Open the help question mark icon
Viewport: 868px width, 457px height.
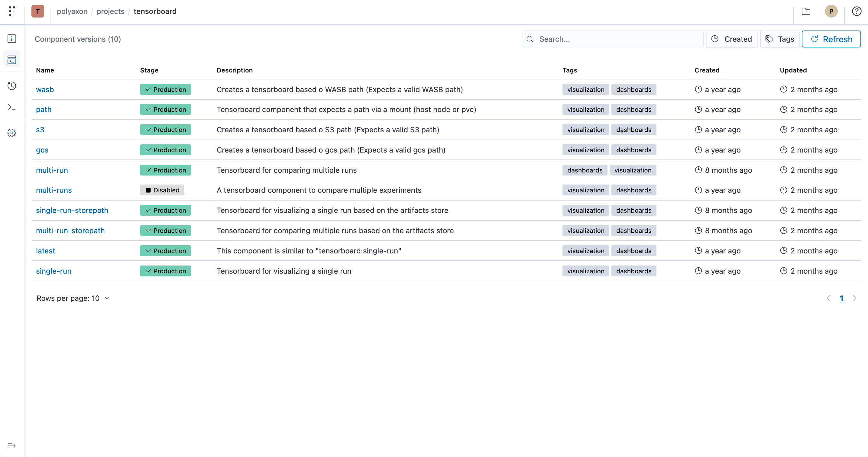point(857,11)
